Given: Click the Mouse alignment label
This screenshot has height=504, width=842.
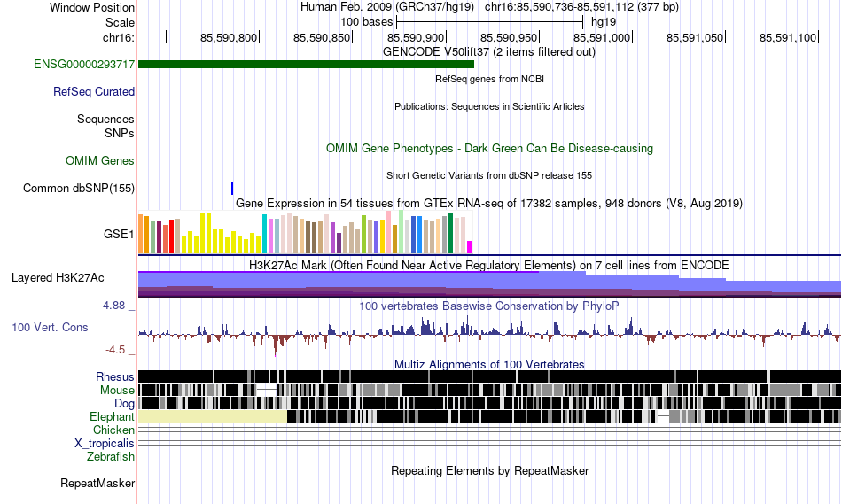Looking at the screenshot, I should pos(117,391).
